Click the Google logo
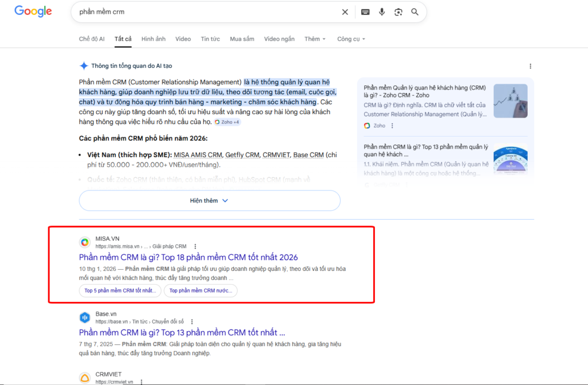This screenshot has width=588, height=385. click(33, 11)
